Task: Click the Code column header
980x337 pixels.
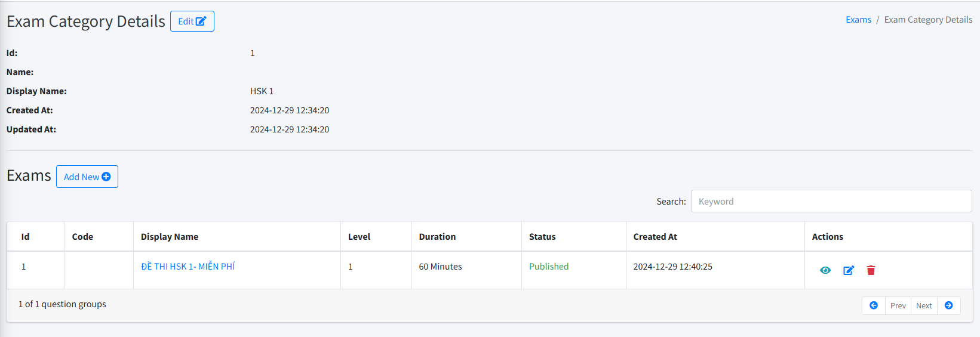Action: (82, 237)
